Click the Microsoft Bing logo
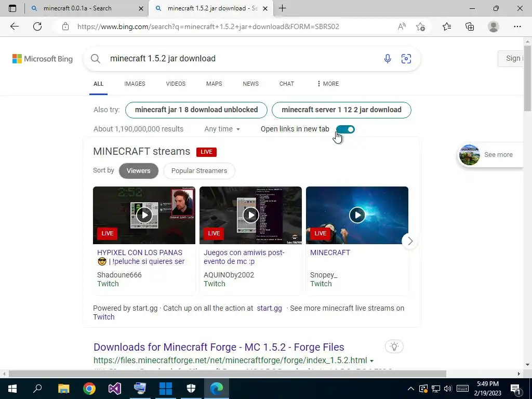This screenshot has width=532, height=399. coord(43,59)
